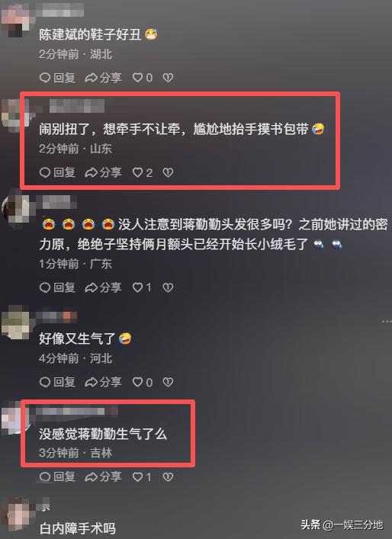The image size is (392, 539).
Task: Like the 好像又生气了 comment from 河北
Action: pos(143,382)
